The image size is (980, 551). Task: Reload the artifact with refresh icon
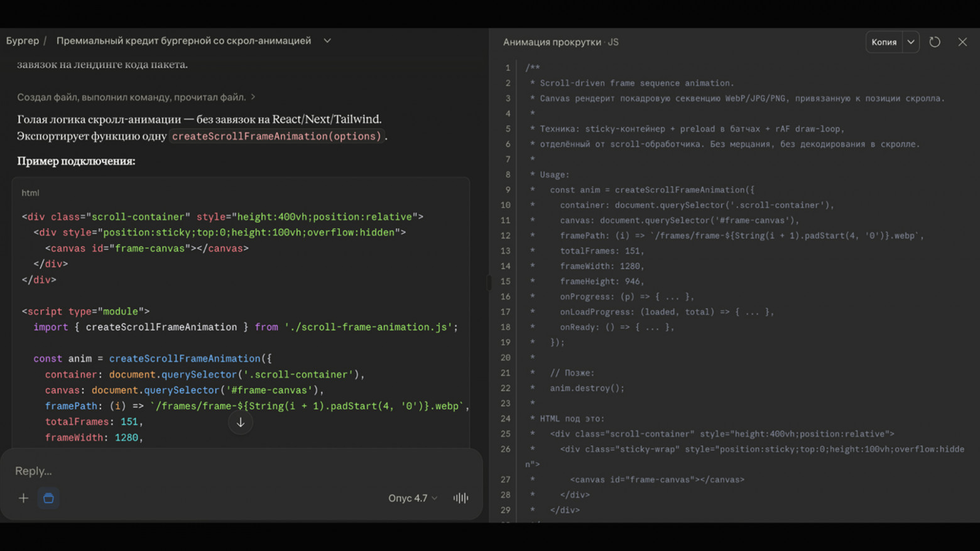935,42
